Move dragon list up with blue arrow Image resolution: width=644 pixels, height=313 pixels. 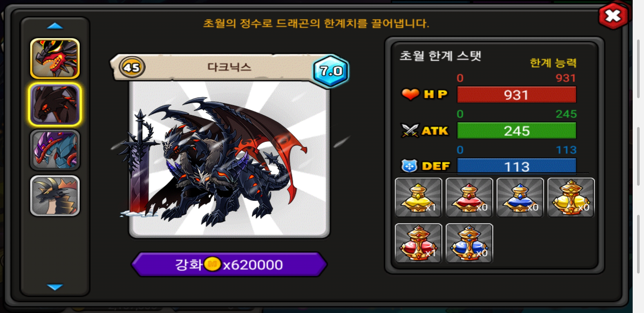[x=55, y=26]
